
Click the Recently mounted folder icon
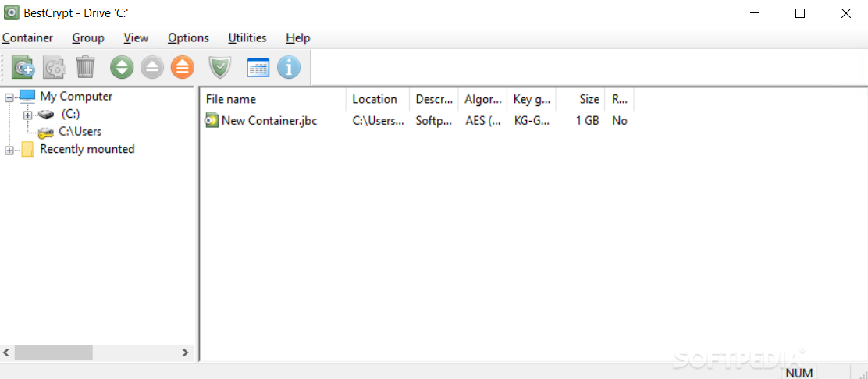27,150
